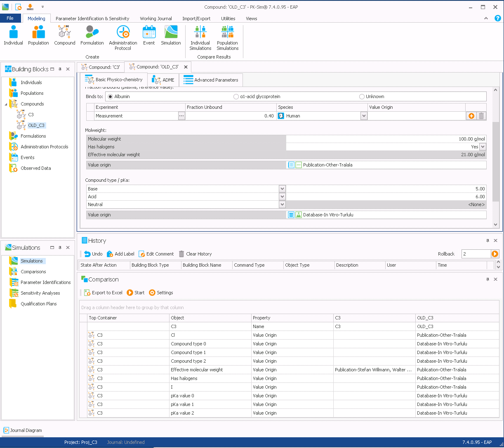Open Parameter Identifications node
The height and width of the screenshot is (448, 504).
pyautogui.click(x=45, y=282)
